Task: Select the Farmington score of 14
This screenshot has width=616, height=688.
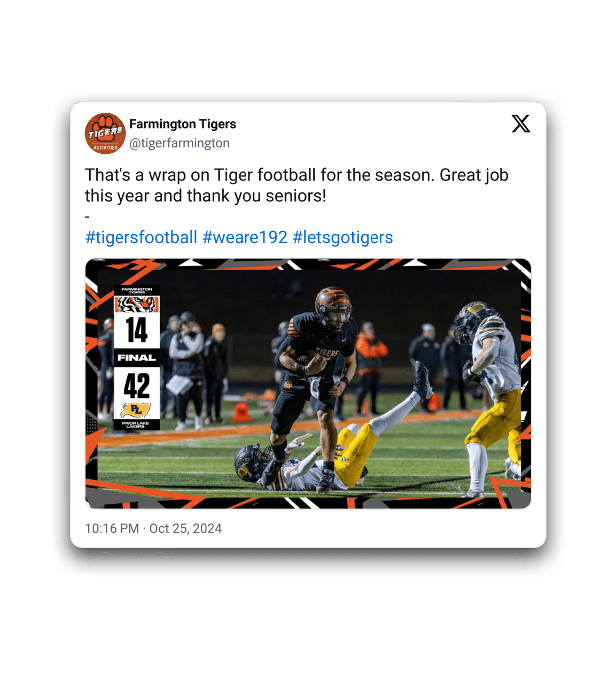Action: coord(137,330)
